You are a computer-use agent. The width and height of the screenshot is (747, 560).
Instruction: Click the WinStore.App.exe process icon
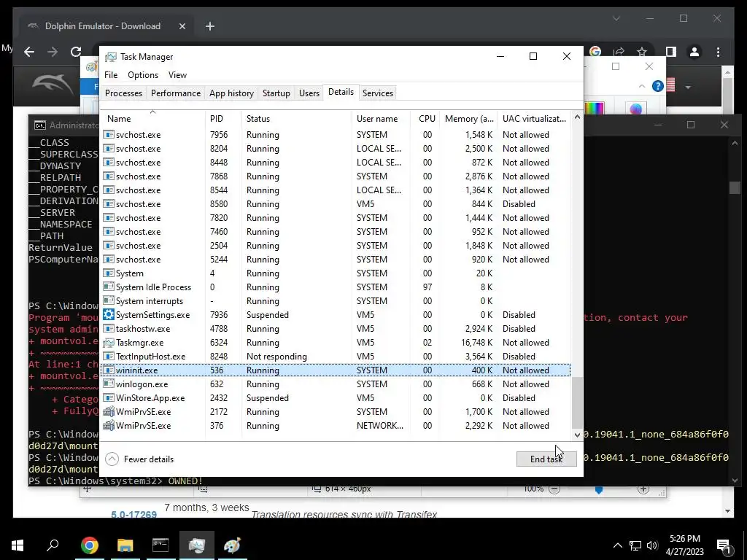coord(109,397)
